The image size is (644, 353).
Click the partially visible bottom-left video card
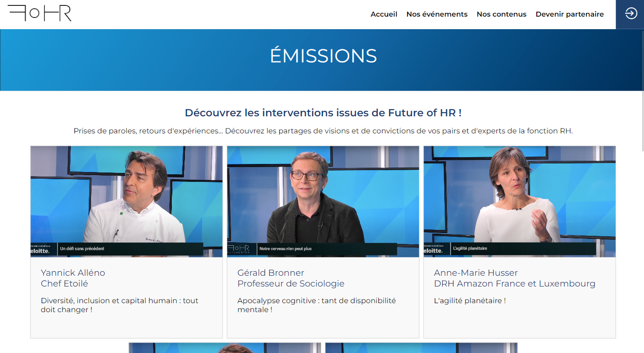(224, 348)
